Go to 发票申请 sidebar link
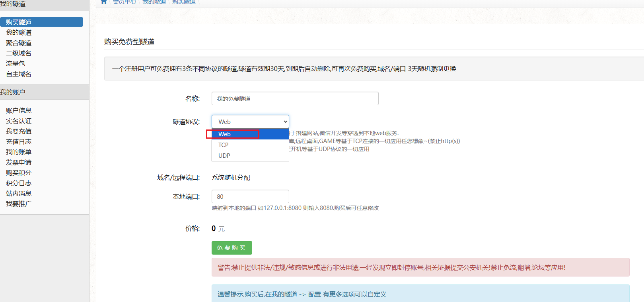Viewport: 644px width, 302px height. pos(19,162)
